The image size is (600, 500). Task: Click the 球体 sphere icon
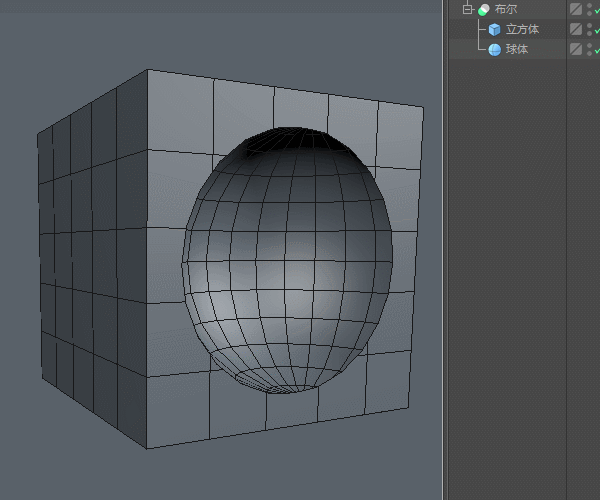494,49
